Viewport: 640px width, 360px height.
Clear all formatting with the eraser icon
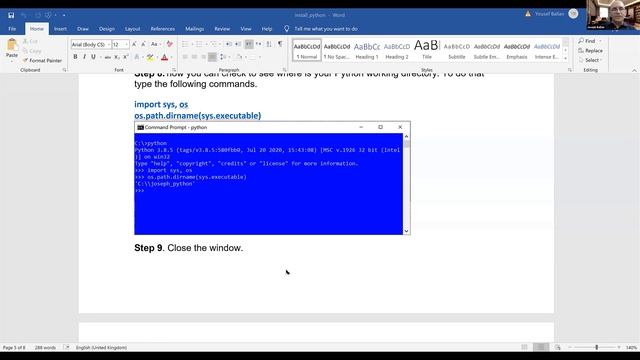(170, 44)
